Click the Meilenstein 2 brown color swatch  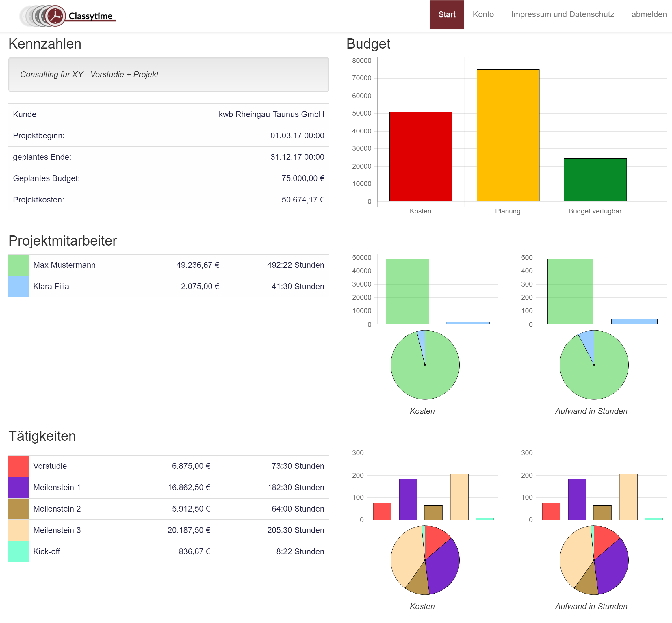pos(18,509)
